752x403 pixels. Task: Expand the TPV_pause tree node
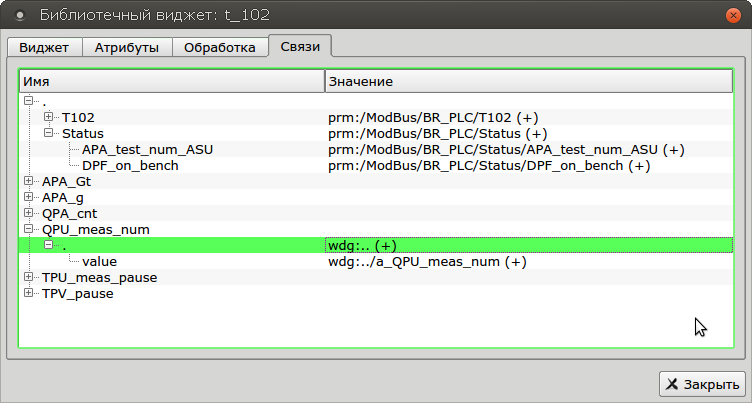pyautogui.click(x=28, y=294)
